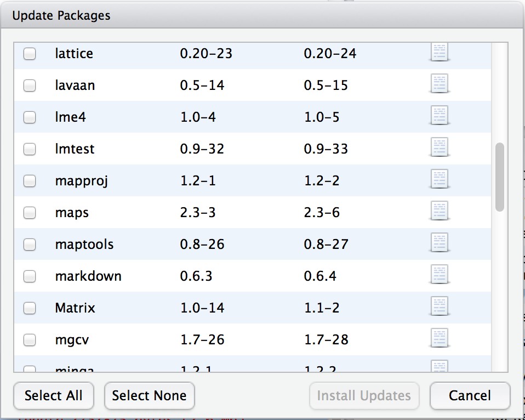
Task: Open the mgcv news document icon
Action: (x=440, y=338)
